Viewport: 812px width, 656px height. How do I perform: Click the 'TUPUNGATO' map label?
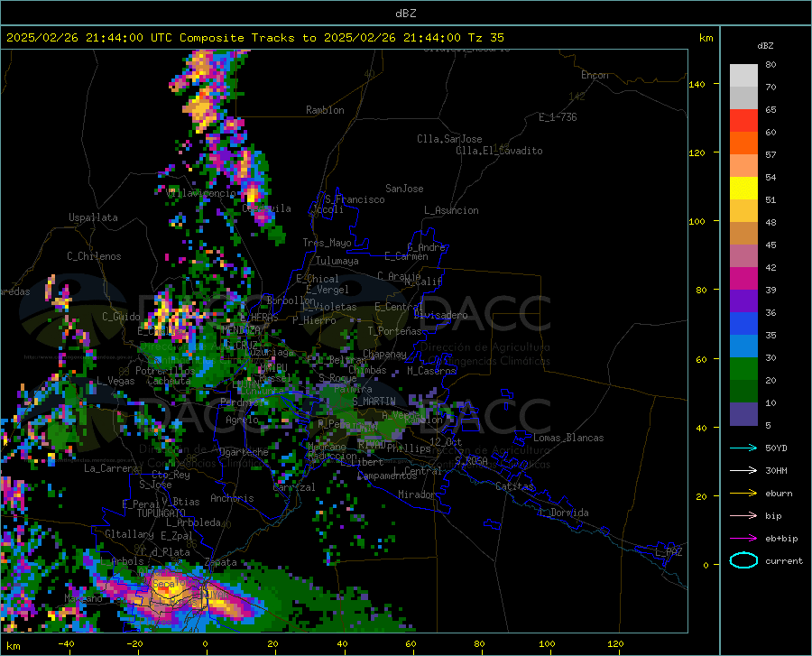click(x=161, y=513)
